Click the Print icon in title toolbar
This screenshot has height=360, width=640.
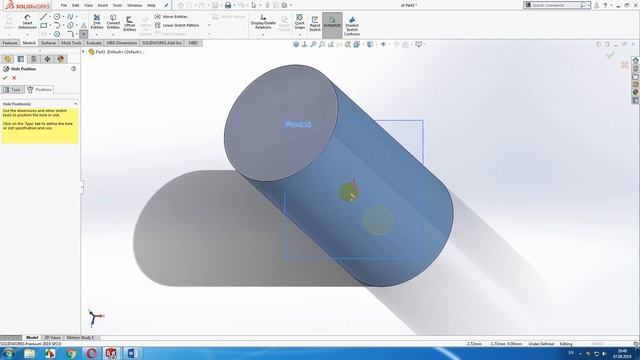coord(228,5)
